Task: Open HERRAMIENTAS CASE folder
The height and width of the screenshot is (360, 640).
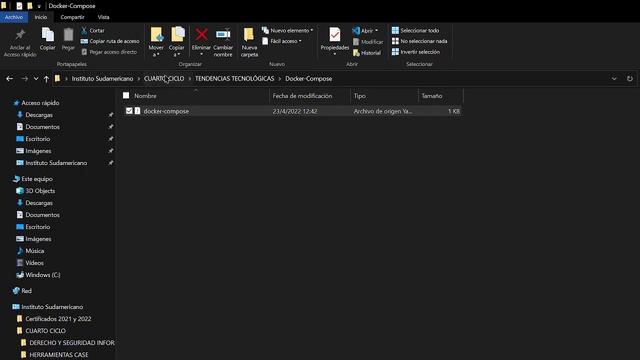Action: click(x=59, y=355)
